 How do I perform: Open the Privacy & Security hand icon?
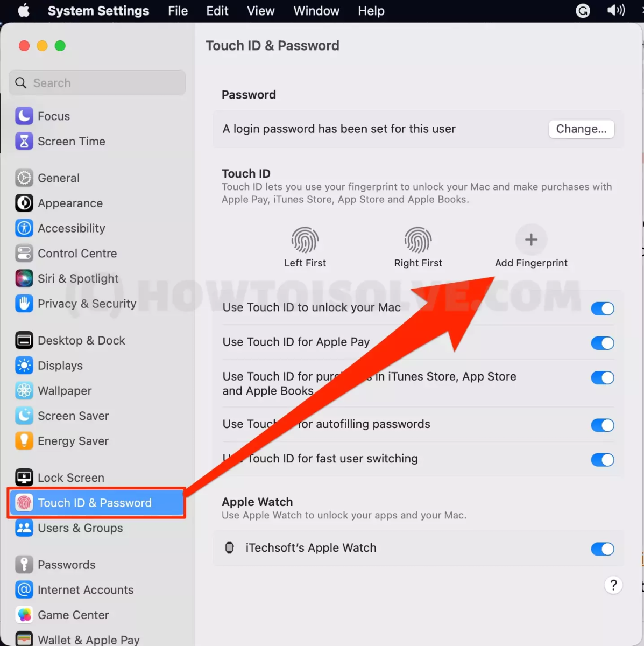[24, 304]
